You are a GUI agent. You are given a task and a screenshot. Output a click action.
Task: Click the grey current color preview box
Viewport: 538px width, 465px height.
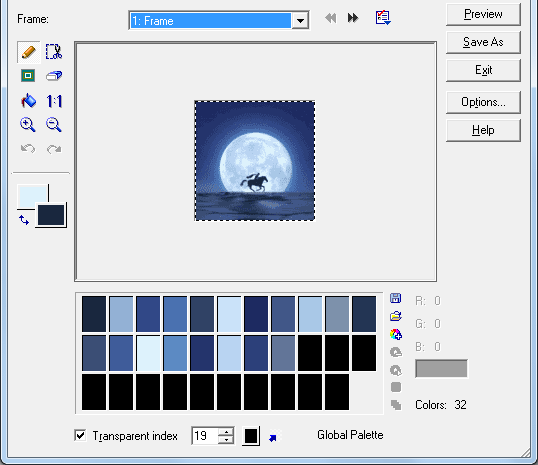[441, 369]
